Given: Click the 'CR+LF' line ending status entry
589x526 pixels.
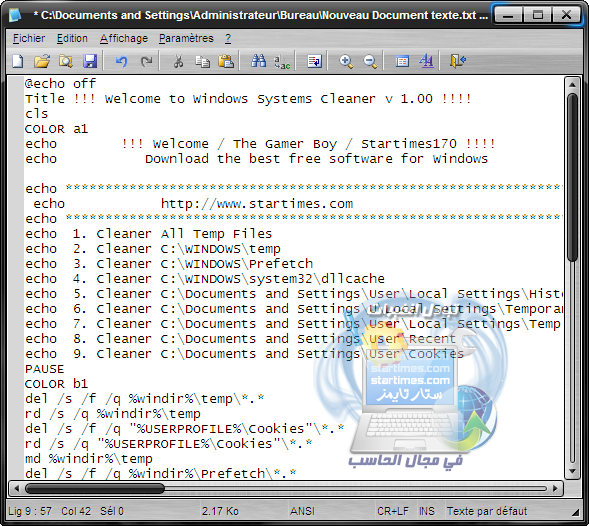Looking at the screenshot, I should coord(393,511).
